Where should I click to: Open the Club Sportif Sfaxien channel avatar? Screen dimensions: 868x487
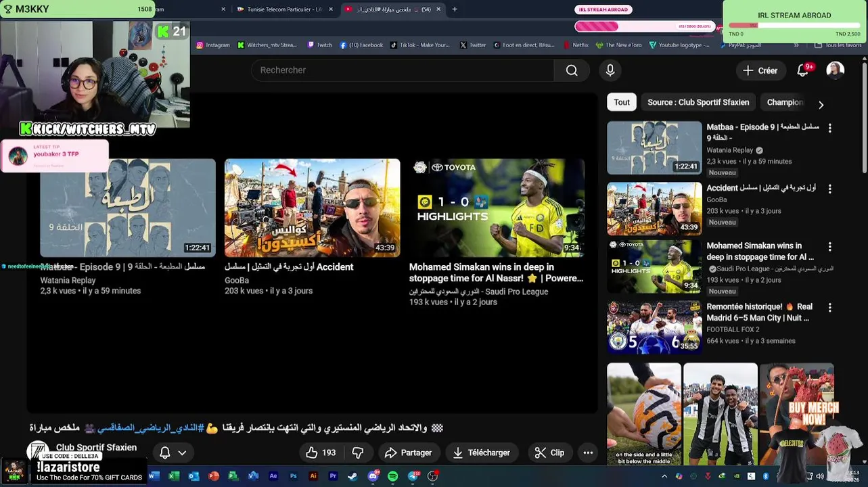[38, 452]
